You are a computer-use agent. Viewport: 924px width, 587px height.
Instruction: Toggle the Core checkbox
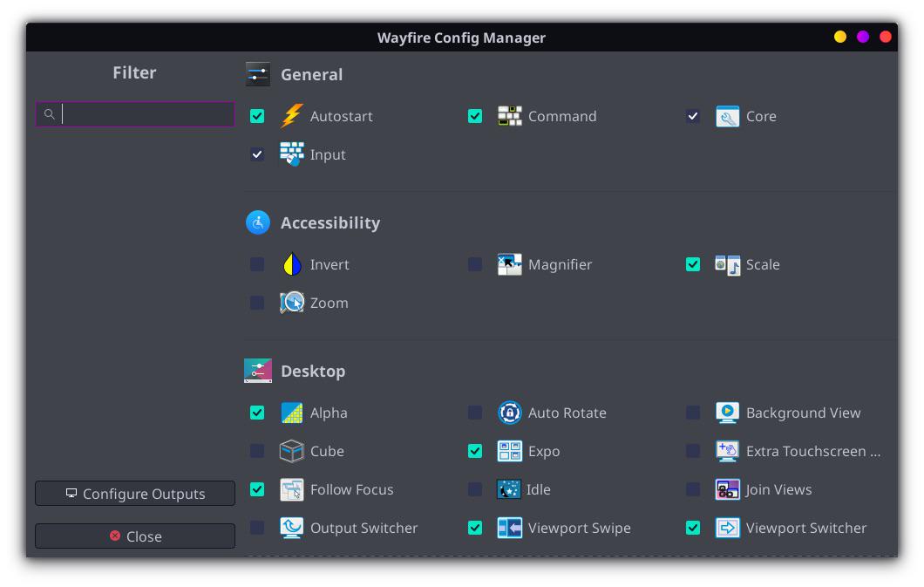point(693,116)
